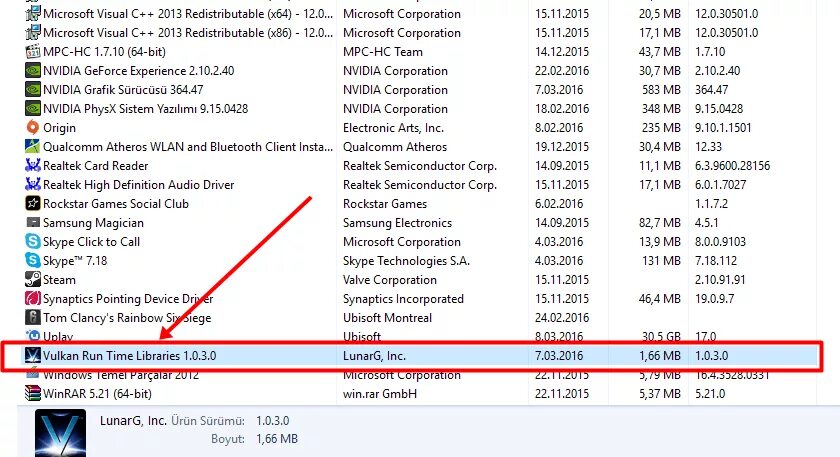Click the WinRAR 5.21 (64-bit) entry
The height and width of the screenshot is (457, 840).
tap(98, 394)
